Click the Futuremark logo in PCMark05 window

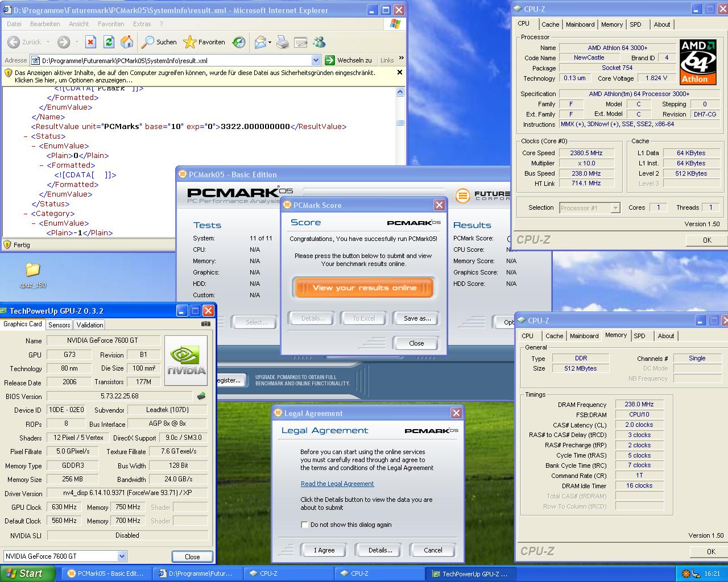(483, 196)
